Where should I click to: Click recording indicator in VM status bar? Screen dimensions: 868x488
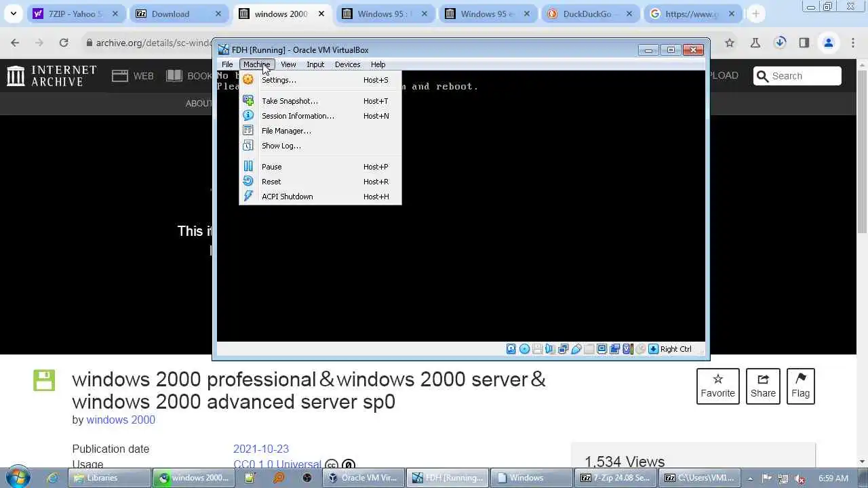(x=614, y=349)
